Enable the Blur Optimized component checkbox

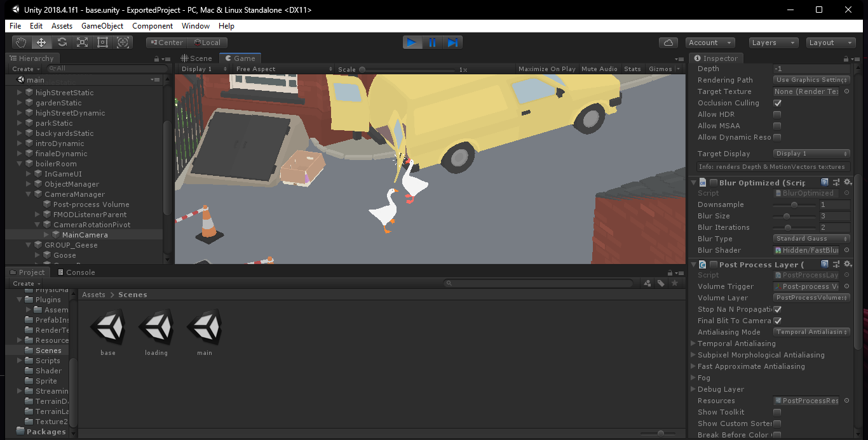point(713,183)
